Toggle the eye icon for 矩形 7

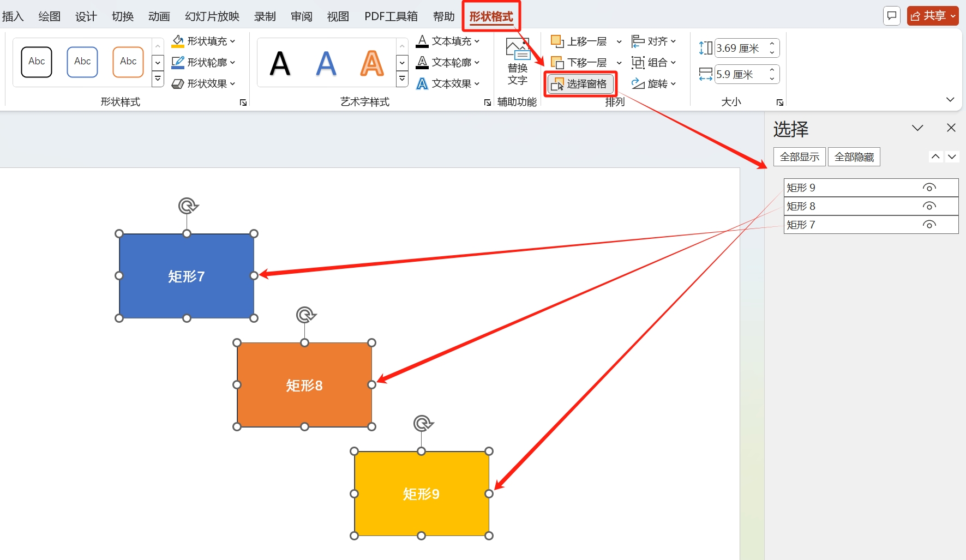coord(929,225)
